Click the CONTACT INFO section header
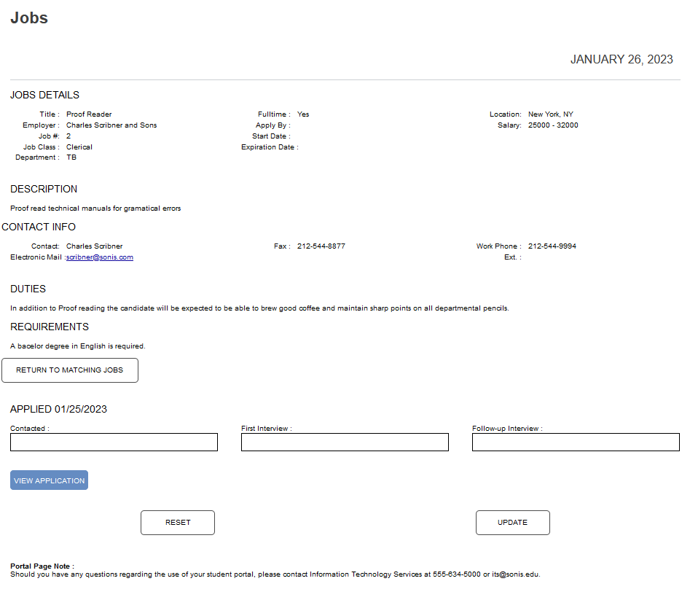 pos(39,227)
